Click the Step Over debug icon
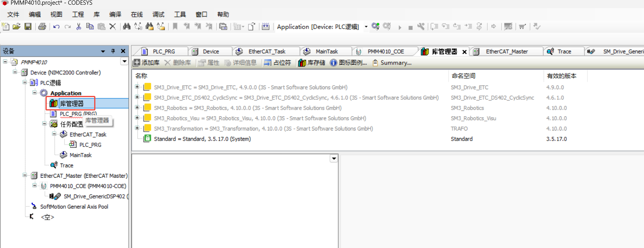Image resolution: width=644 pixels, height=248 pixels. coord(434,26)
